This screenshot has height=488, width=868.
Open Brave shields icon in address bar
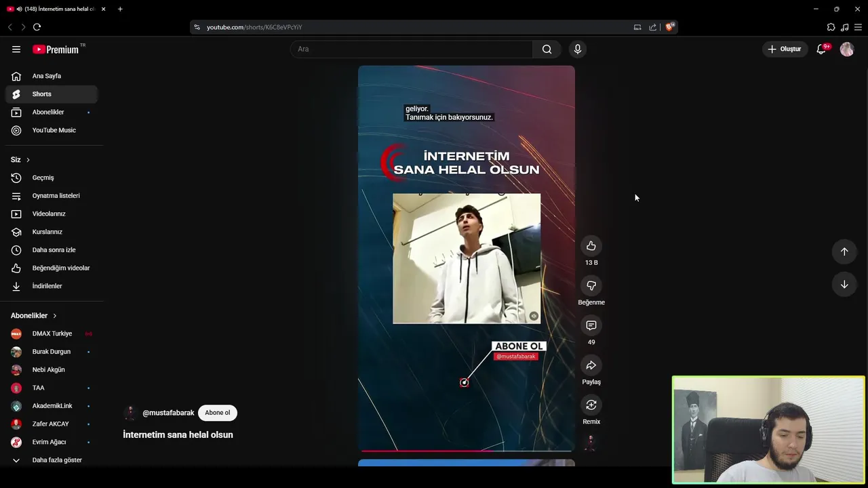click(669, 27)
